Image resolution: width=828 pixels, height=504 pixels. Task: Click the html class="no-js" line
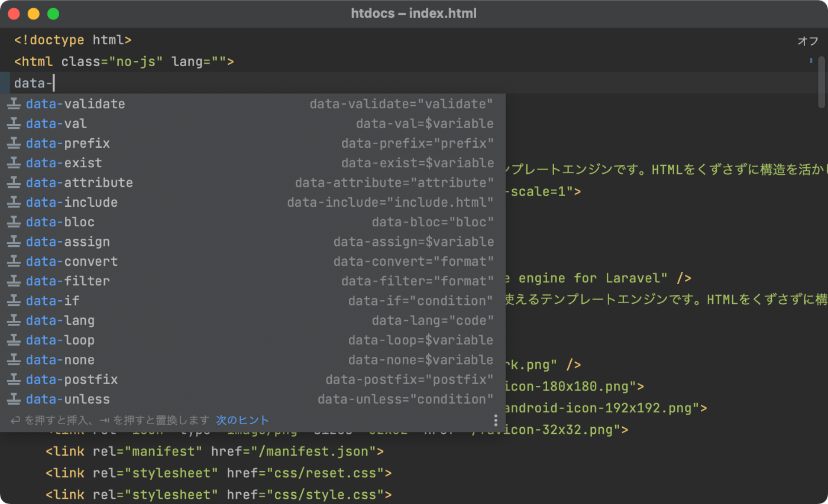tap(124, 61)
